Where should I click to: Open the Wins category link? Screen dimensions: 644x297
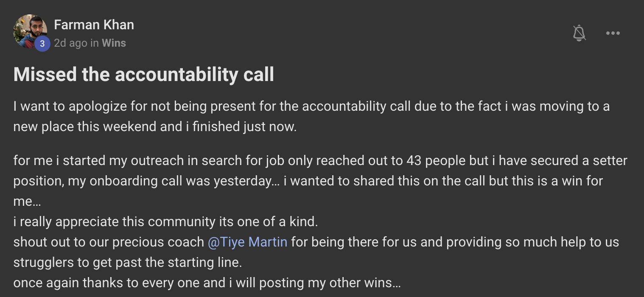[x=114, y=43]
